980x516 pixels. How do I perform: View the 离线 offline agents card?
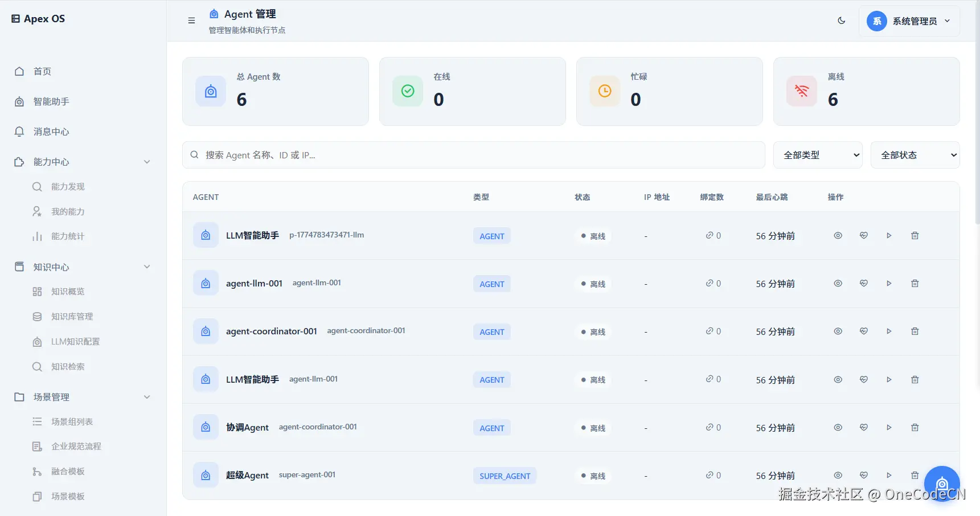[866, 91]
